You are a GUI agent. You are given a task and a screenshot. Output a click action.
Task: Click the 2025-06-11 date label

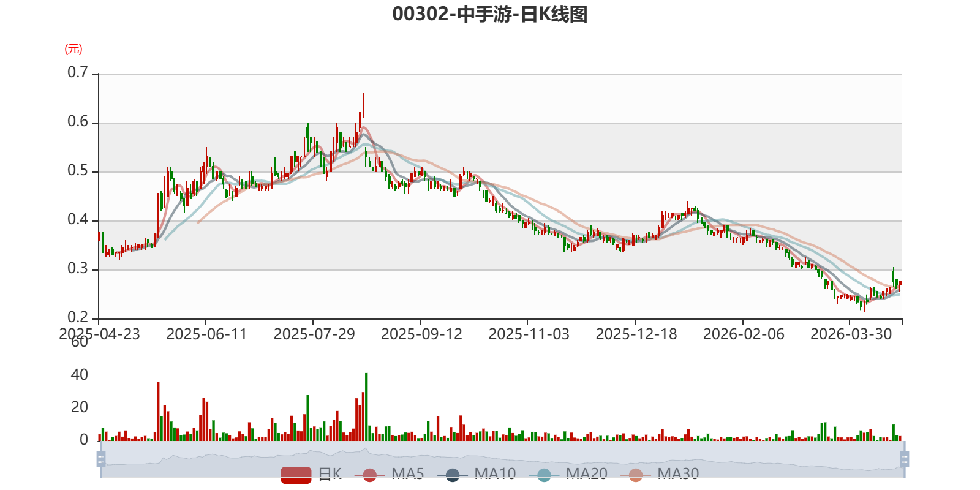tap(206, 334)
